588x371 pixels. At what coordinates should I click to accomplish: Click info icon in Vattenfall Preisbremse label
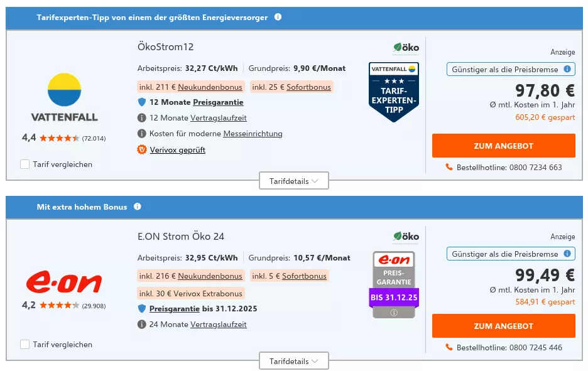pos(567,69)
